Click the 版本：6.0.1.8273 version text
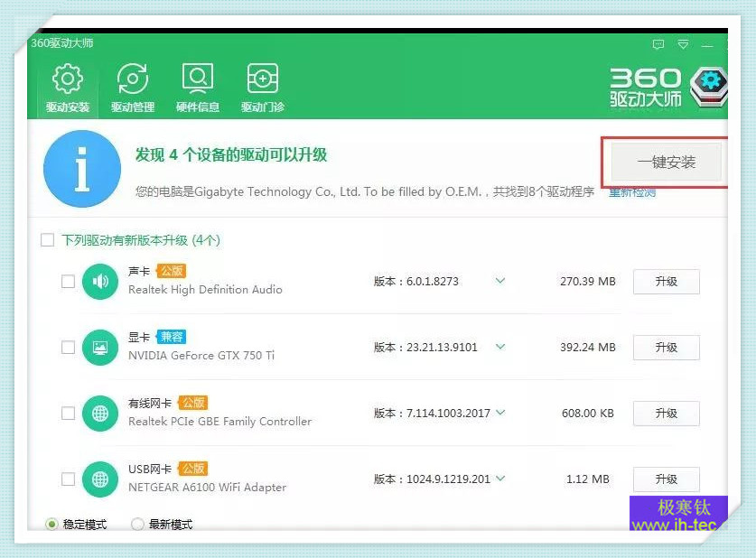This screenshot has height=558, width=756. [416, 282]
